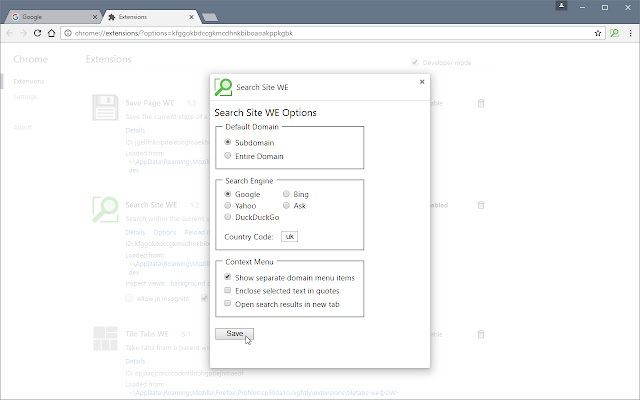The height and width of the screenshot is (400, 640).
Task: Click the Search Site WE logo in dialog header
Action: [223, 87]
